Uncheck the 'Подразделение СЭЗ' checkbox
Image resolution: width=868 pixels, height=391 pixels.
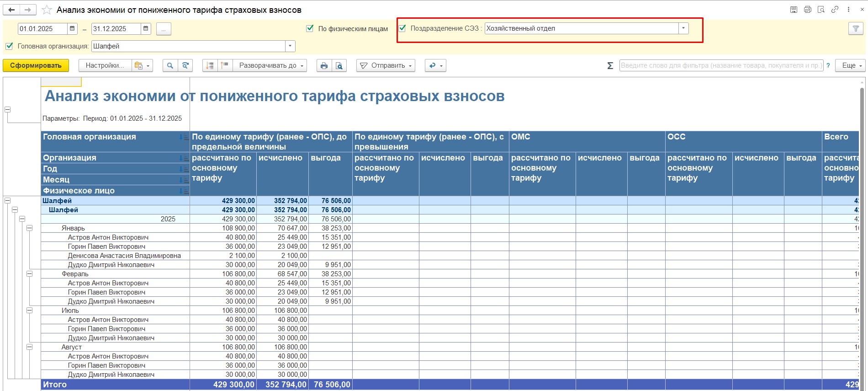[x=402, y=28]
